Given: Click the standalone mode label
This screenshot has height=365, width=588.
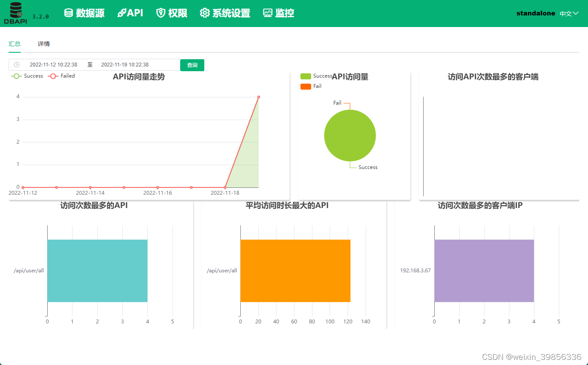Looking at the screenshot, I should point(536,13).
